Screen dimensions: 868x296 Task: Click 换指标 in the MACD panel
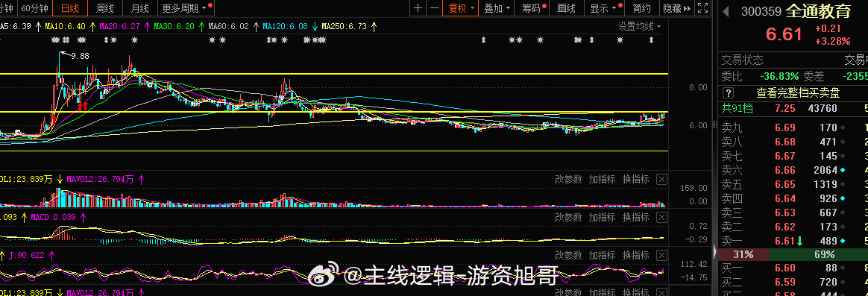tap(635, 218)
